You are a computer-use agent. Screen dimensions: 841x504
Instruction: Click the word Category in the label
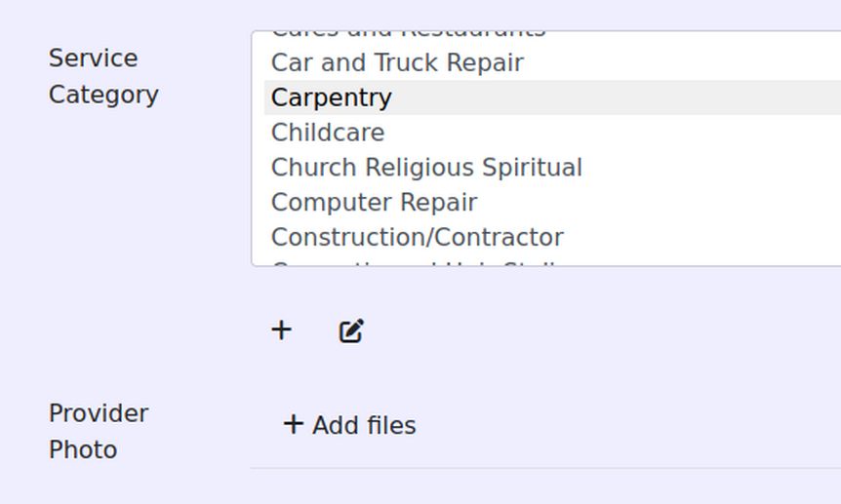coord(103,95)
